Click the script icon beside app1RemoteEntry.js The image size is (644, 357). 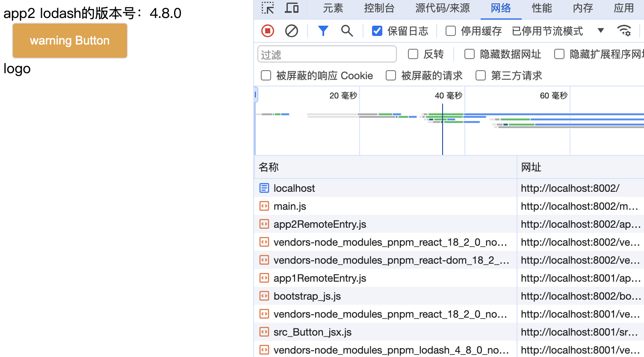pyautogui.click(x=264, y=278)
